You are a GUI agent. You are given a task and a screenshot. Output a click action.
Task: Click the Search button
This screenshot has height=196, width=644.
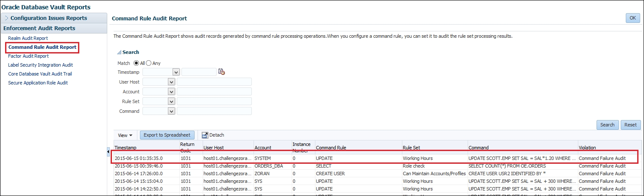pyautogui.click(x=607, y=125)
